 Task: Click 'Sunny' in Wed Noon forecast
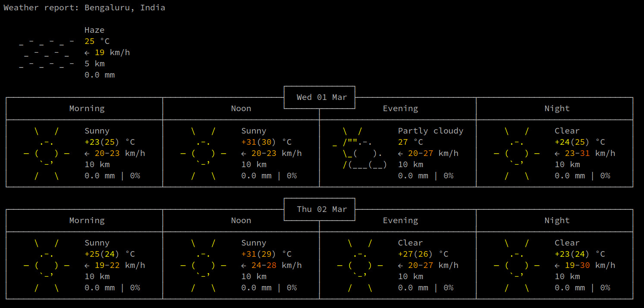click(x=254, y=131)
